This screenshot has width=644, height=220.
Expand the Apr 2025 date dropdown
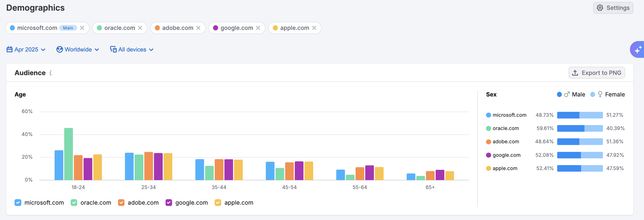26,49
